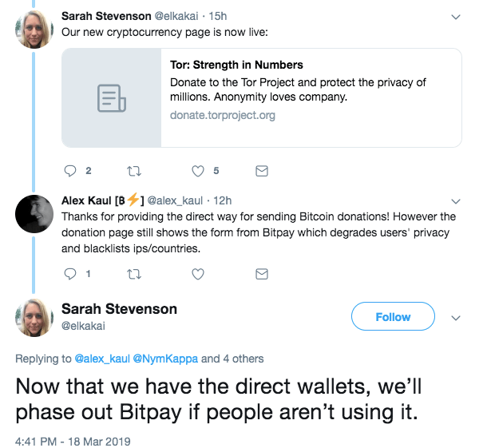Expand options chevron on Sarah's first tweet
Image resolution: width=487 pixels, height=448 pixels.
tap(456, 16)
